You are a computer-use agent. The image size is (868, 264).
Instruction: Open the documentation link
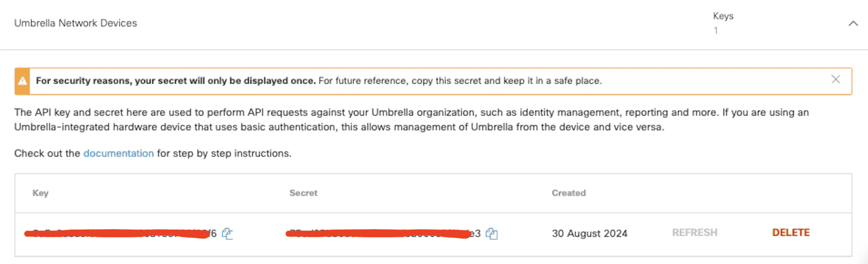click(119, 153)
